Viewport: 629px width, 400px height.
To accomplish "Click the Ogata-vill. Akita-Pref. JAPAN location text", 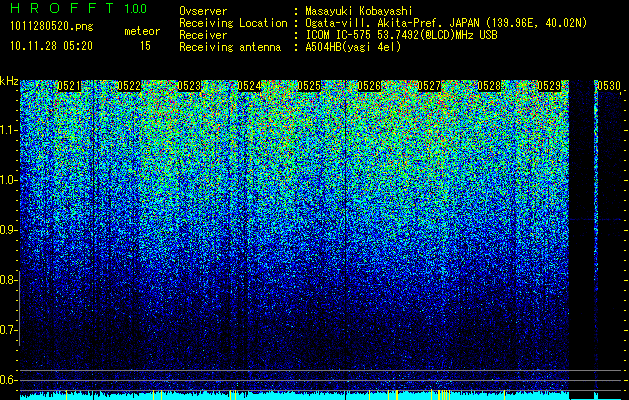I will click(446, 23).
